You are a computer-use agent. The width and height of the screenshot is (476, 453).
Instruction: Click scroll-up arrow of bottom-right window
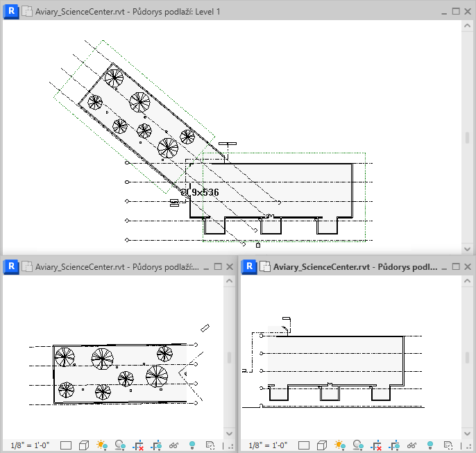coord(467,281)
